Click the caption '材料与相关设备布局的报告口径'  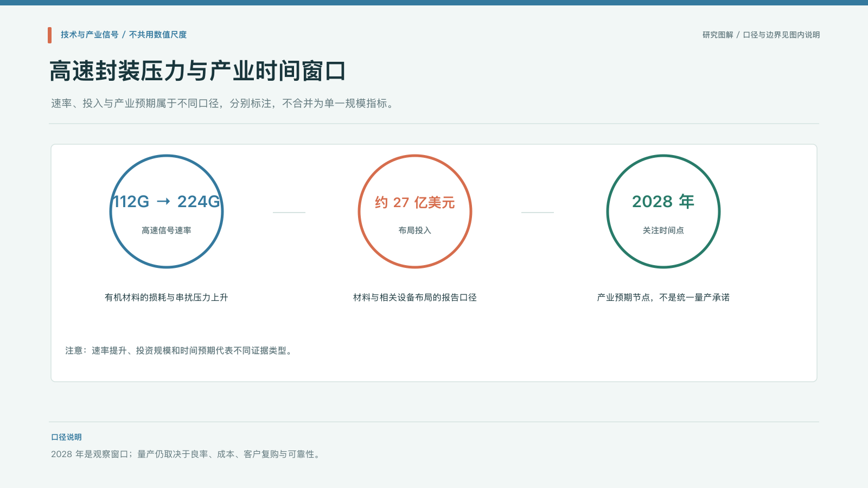[x=415, y=297]
